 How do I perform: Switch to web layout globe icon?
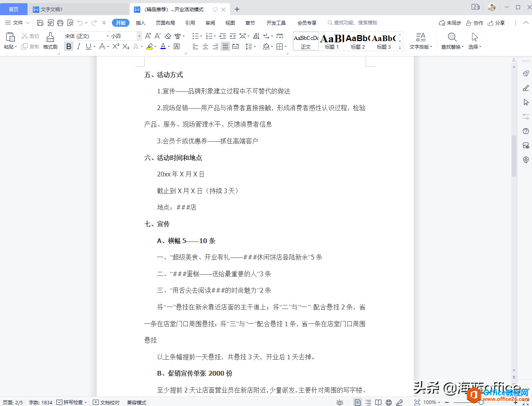tap(389, 402)
